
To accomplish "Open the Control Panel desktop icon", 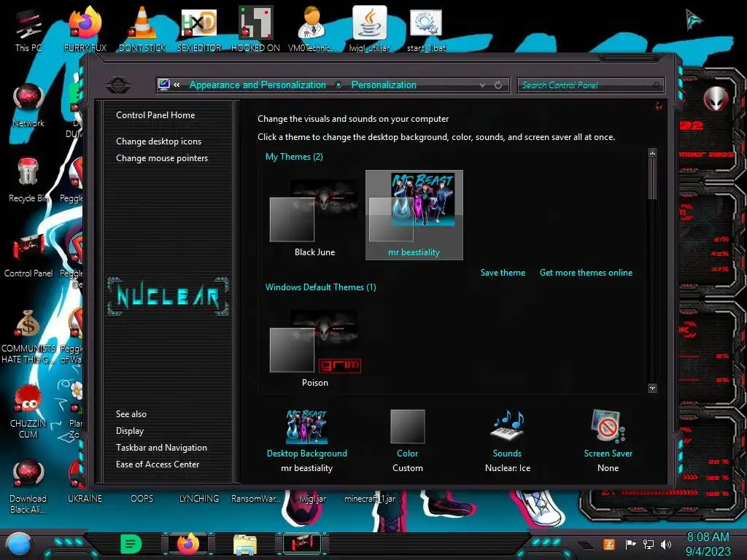I will pyautogui.click(x=28, y=256).
